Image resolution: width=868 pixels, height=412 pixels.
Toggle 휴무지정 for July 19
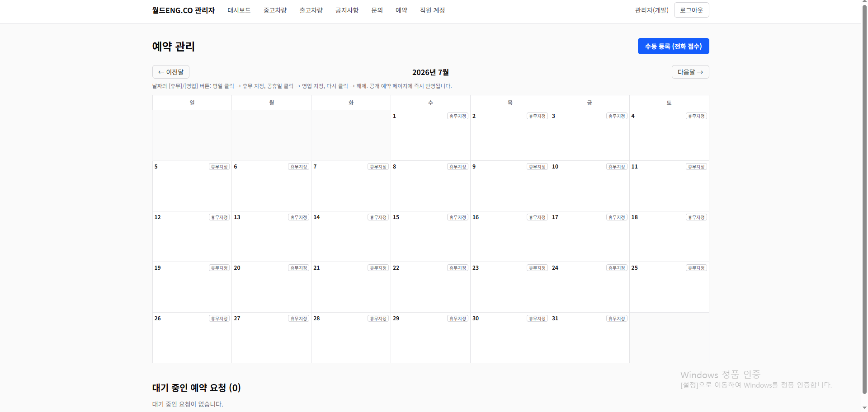[219, 268]
